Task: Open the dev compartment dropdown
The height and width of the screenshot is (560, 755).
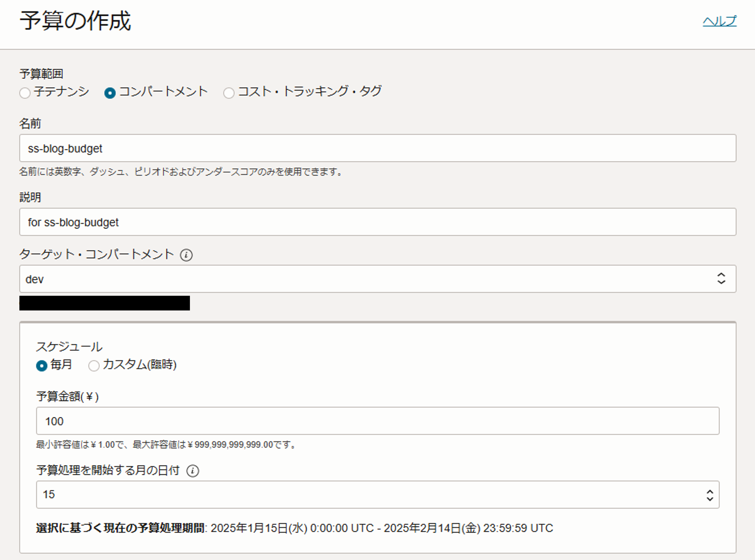Action: (x=377, y=279)
